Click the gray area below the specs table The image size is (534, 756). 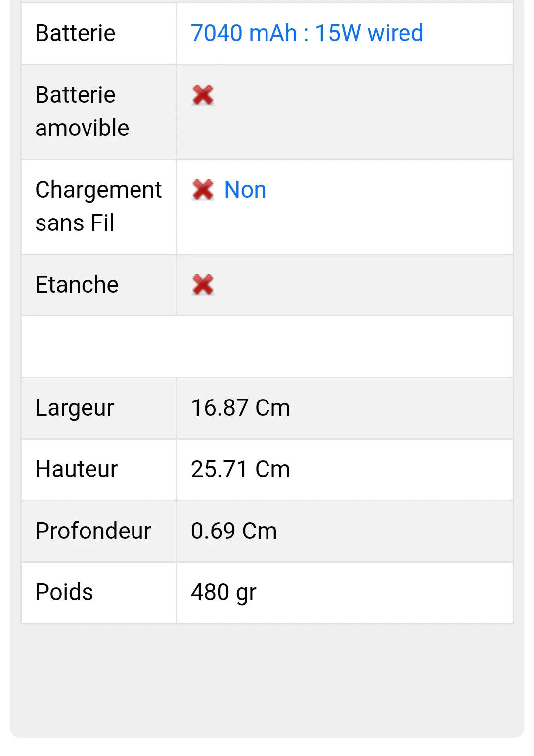click(x=267, y=680)
